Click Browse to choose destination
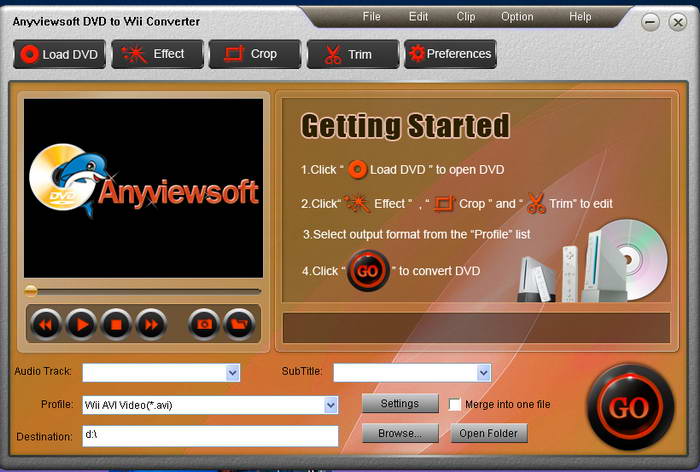The width and height of the screenshot is (700, 472). [x=400, y=433]
